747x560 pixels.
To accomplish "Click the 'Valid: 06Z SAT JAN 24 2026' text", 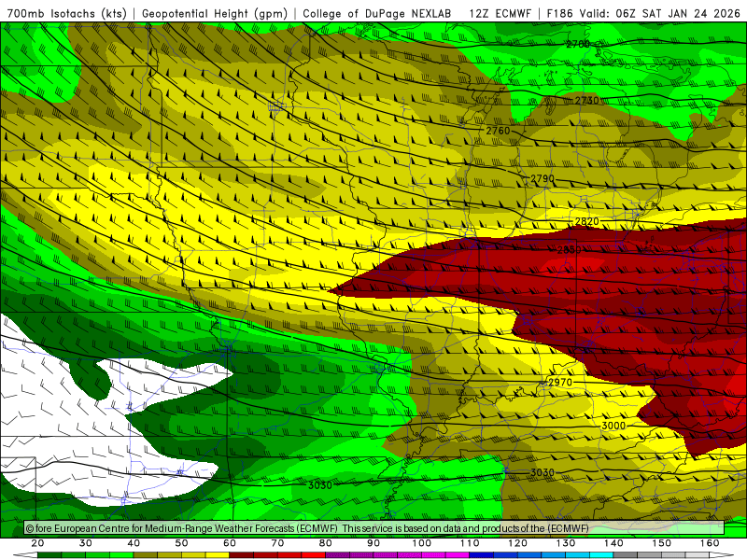I will [x=660, y=13].
